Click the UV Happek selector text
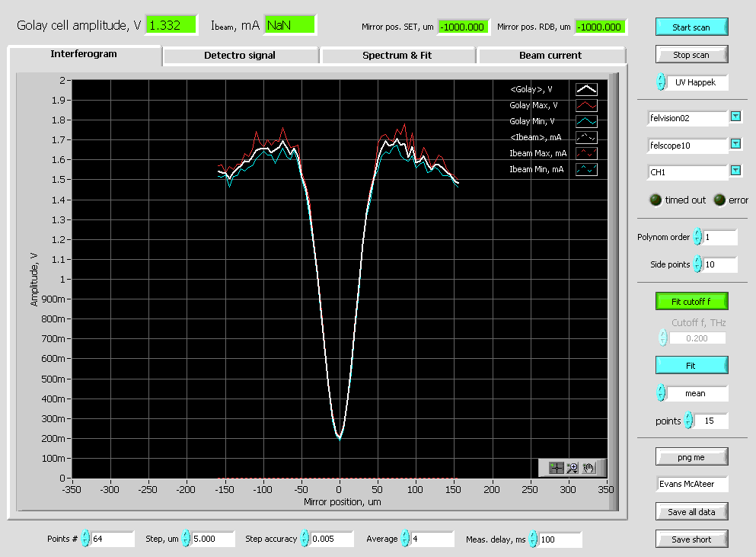This screenshot has height=557, width=756. pos(697,82)
